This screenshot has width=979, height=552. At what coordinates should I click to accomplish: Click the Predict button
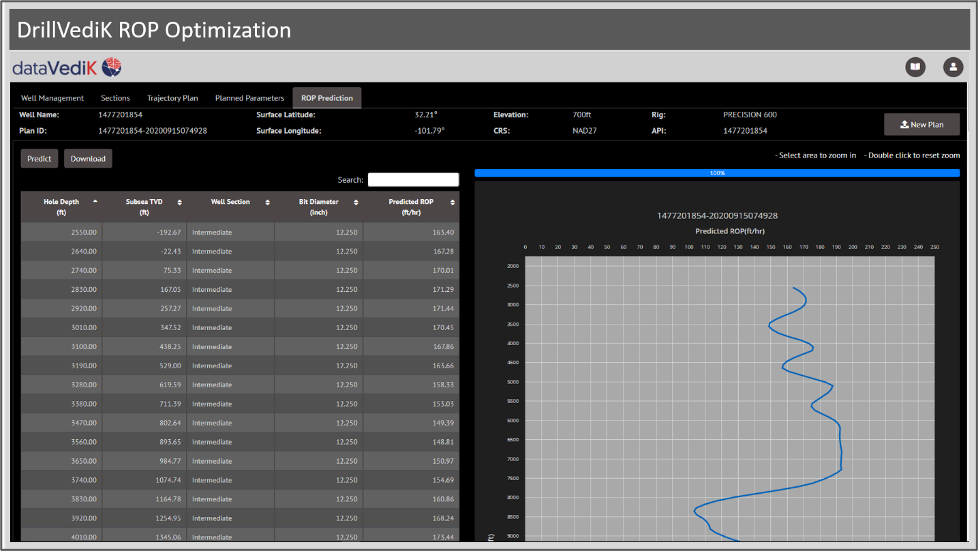coord(39,159)
